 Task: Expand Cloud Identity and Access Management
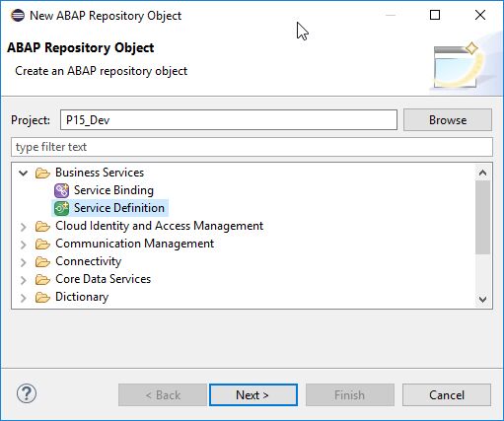pos(23,227)
